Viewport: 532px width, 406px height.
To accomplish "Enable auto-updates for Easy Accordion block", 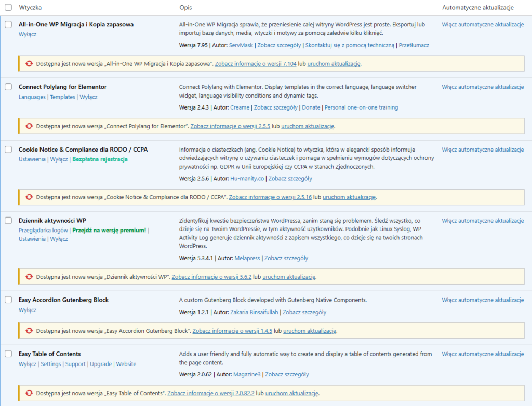I will pos(483,300).
